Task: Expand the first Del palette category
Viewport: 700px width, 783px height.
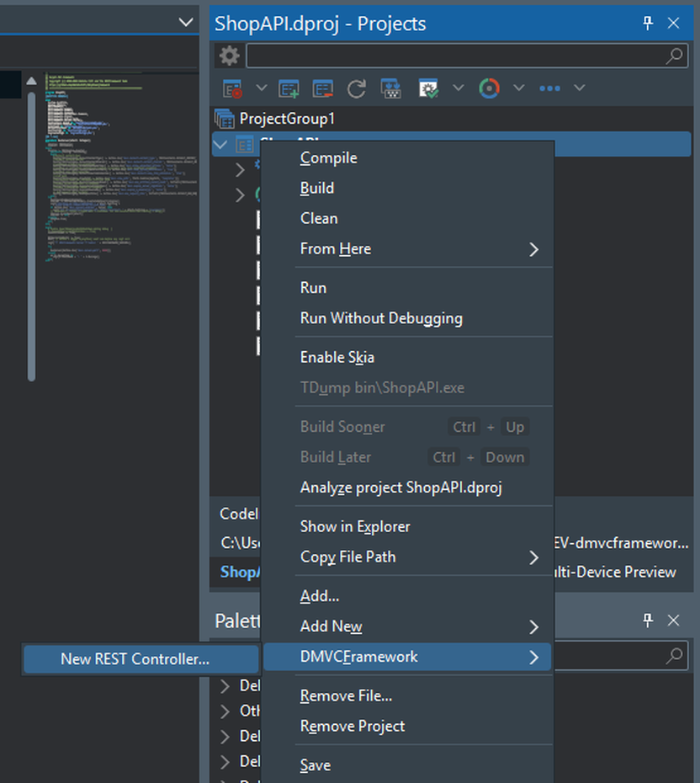Action: 225,686
